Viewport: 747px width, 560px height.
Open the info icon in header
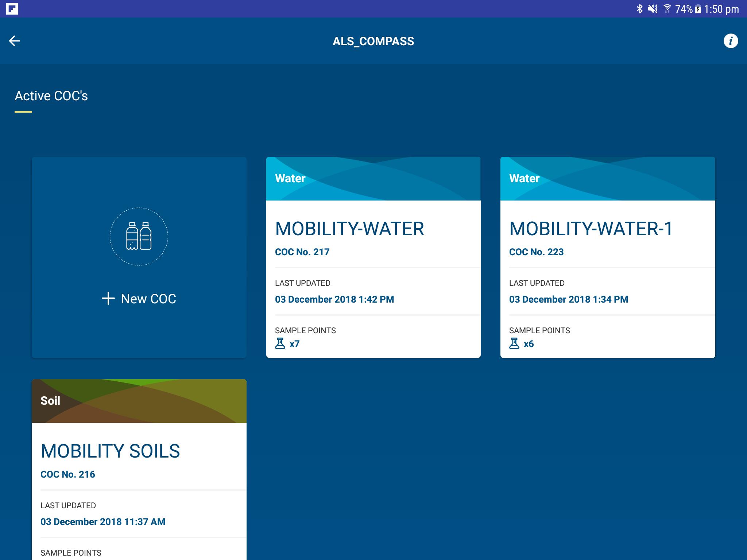tap(731, 41)
